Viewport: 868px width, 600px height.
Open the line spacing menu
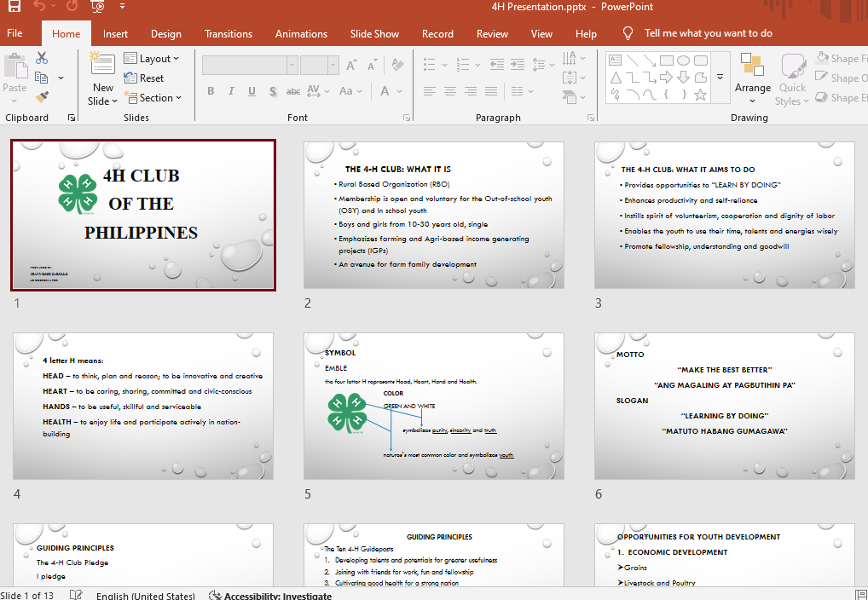click(542, 65)
